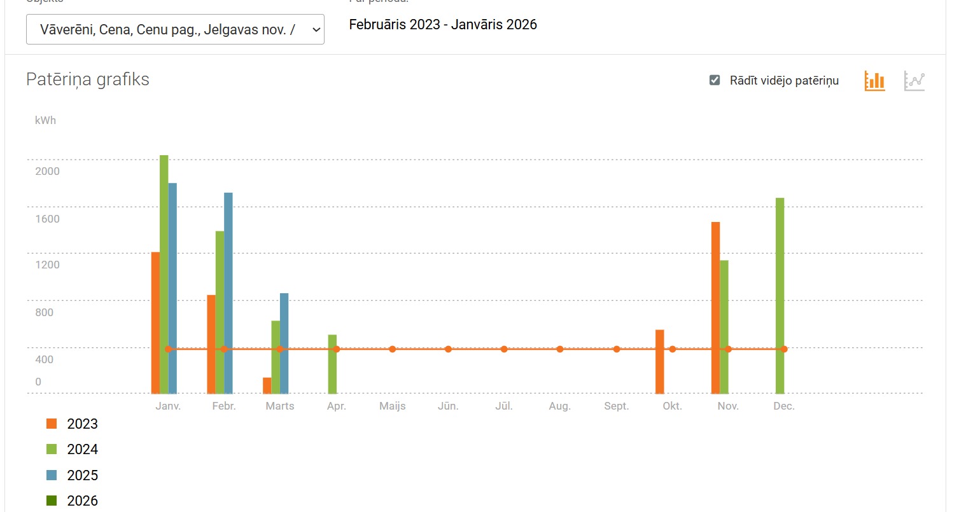Click average line point above Jūl.

504,349
